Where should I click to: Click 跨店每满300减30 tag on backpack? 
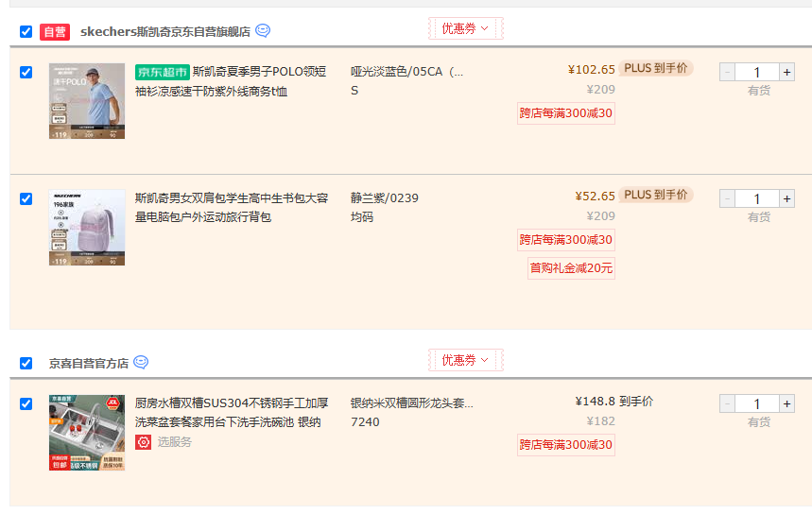tap(566, 240)
